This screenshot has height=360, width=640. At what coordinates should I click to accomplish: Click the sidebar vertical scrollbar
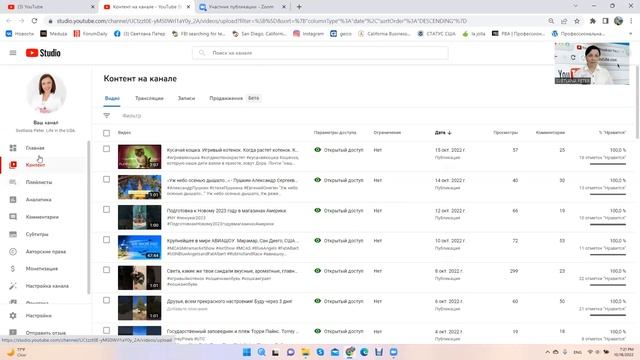(89, 217)
